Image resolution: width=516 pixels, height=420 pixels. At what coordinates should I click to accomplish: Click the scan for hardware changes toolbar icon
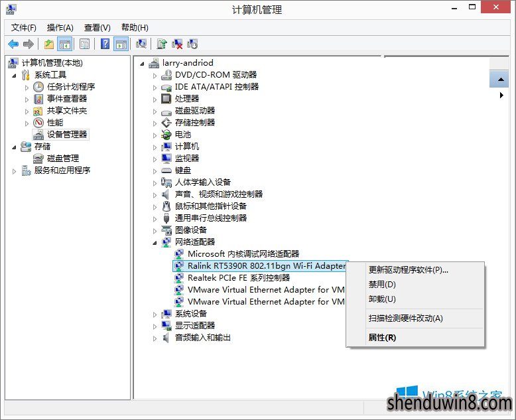coord(141,44)
